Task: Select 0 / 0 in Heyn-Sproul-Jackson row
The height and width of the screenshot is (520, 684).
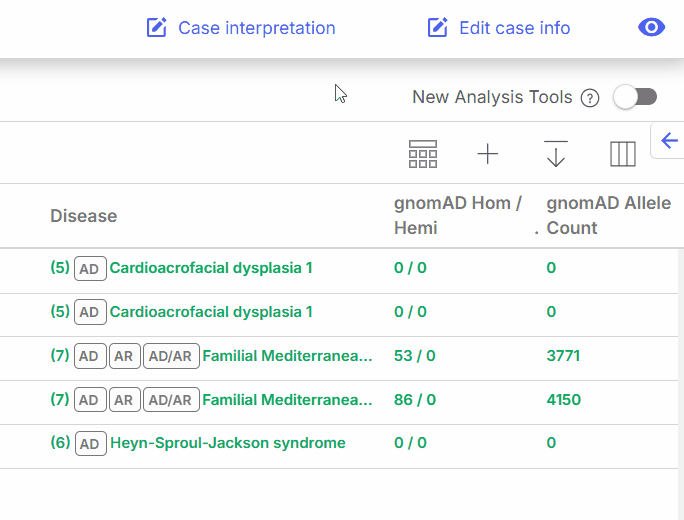Action: click(x=410, y=443)
